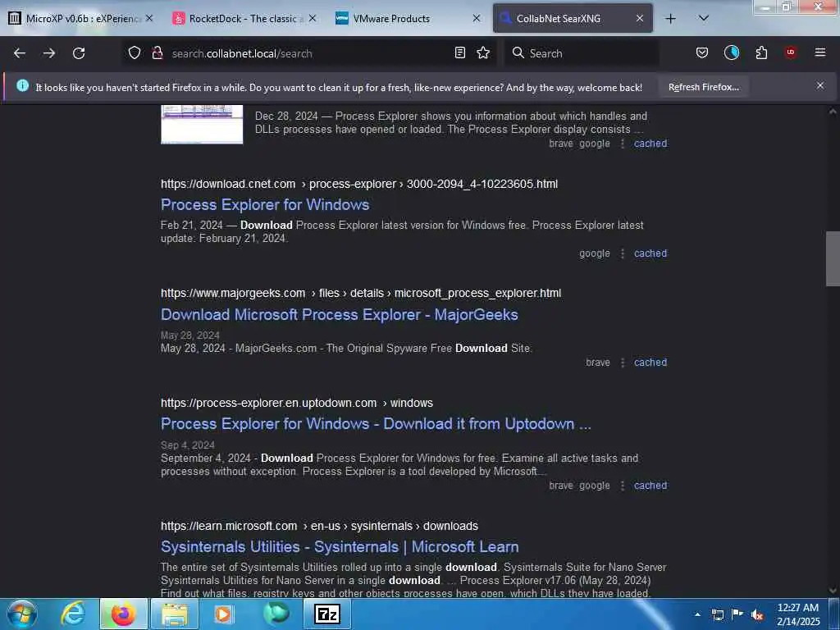The height and width of the screenshot is (630, 840).
Task: Click the Firefox taskbar icon
Action: click(123, 614)
